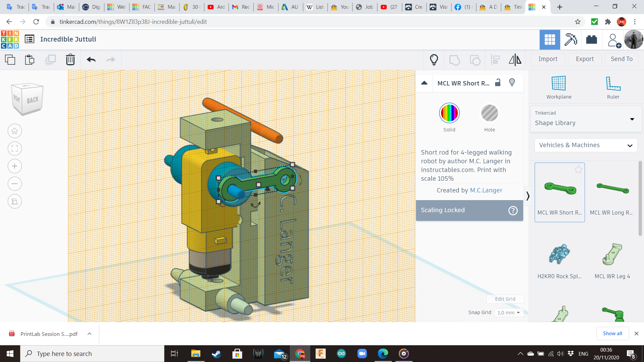
Task: Open the Export menu
Action: click(585, 59)
